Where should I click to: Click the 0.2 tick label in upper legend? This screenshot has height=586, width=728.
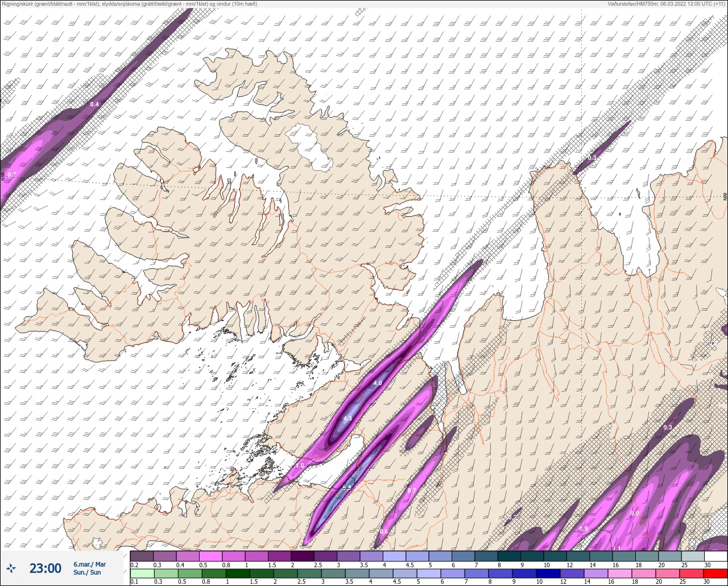(134, 564)
